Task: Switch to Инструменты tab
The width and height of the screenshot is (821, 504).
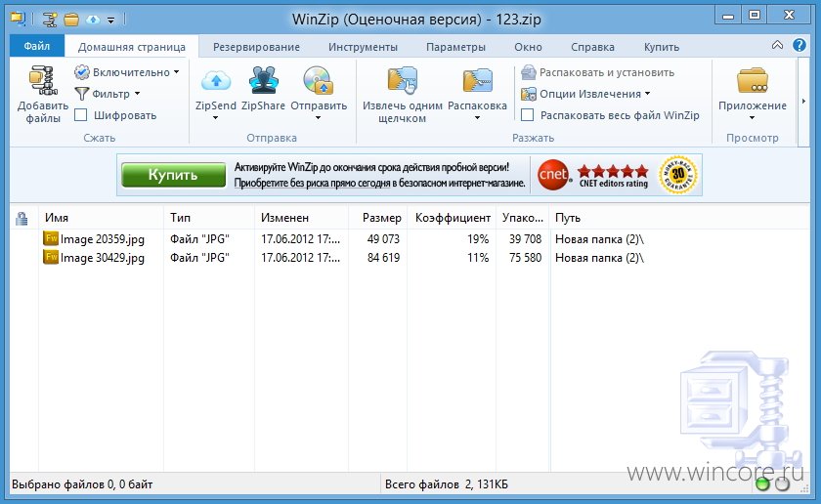Action: tap(363, 47)
